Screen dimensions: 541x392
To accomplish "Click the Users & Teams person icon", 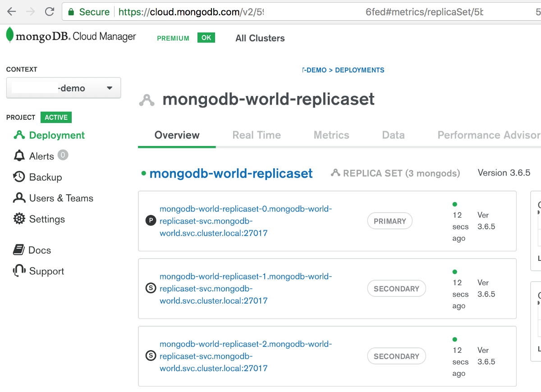I will (x=19, y=198).
